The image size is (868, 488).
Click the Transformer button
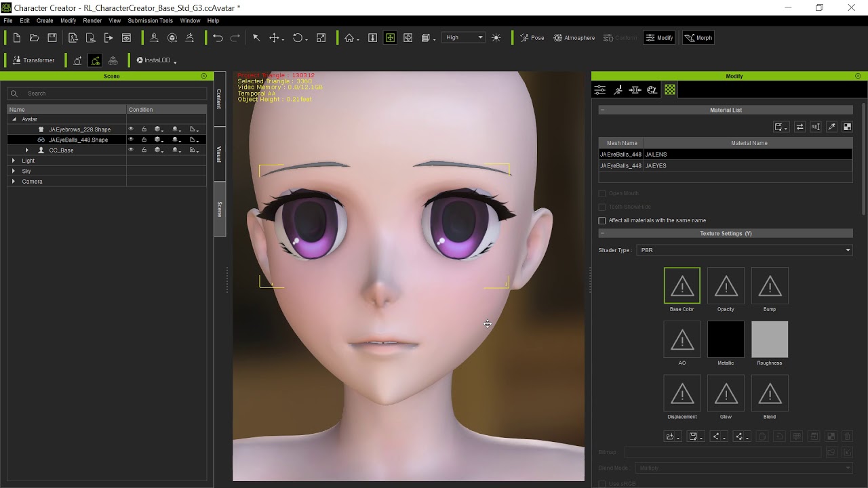point(33,60)
